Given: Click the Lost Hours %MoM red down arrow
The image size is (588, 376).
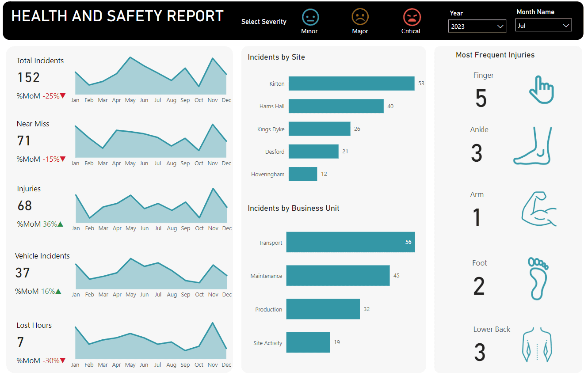Looking at the screenshot, I should (x=63, y=361).
